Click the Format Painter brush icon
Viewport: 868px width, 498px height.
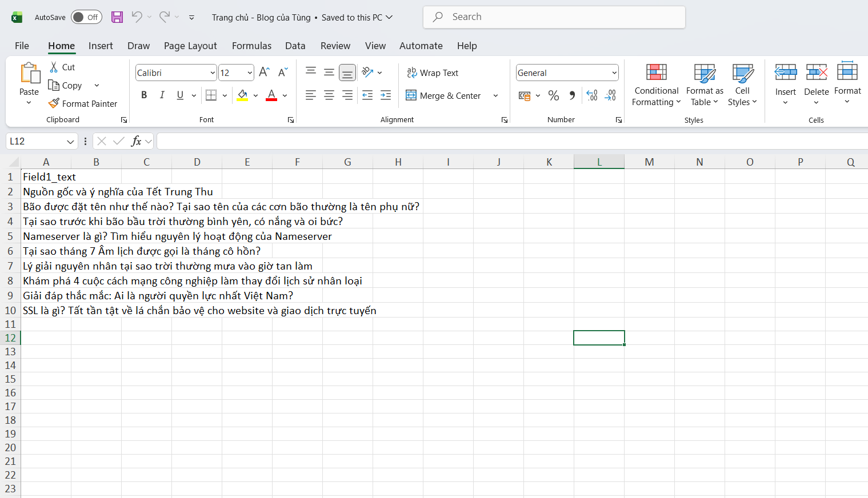54,103
